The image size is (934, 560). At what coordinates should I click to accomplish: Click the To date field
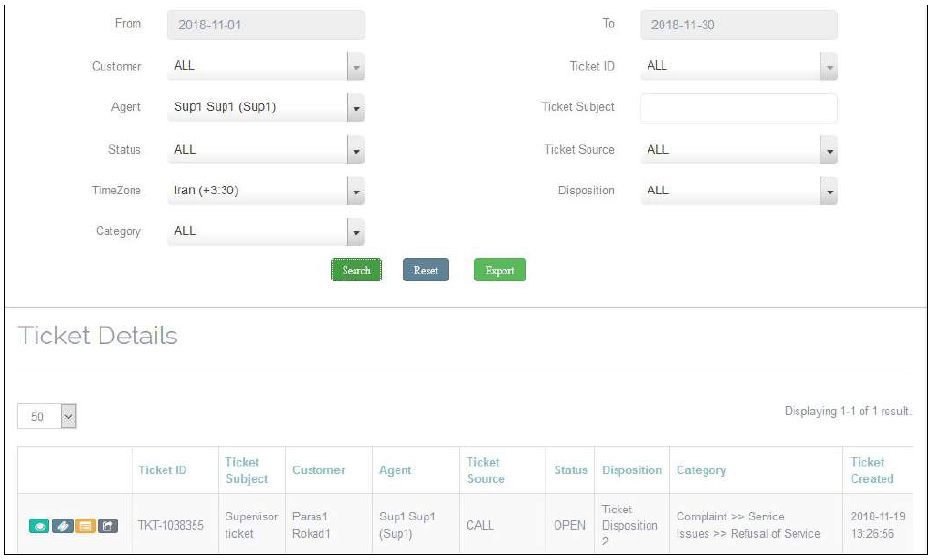[738, 25]
